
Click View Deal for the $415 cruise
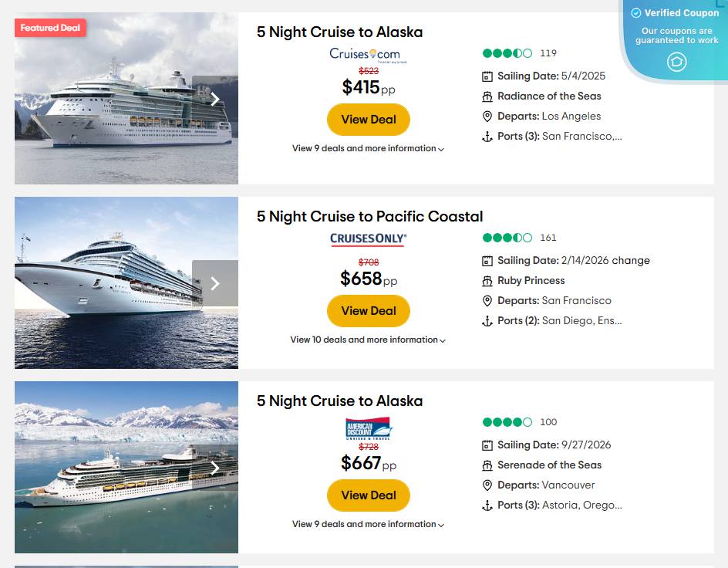click(369, 120)
